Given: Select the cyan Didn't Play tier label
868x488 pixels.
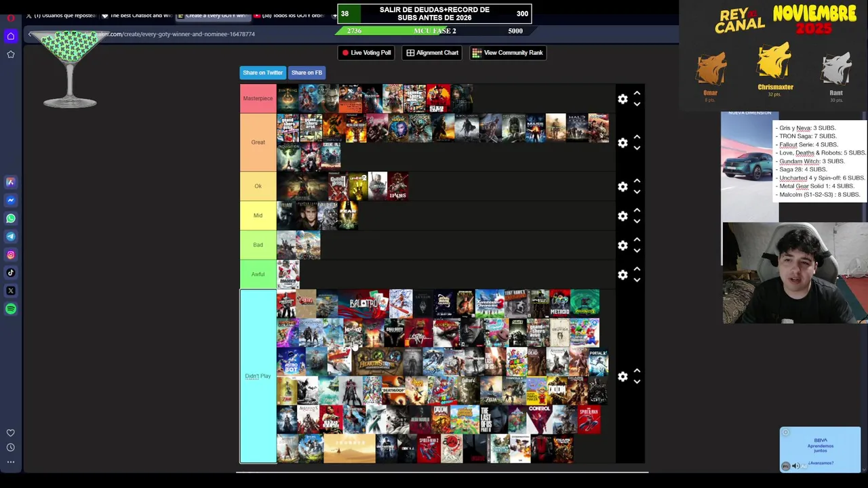Looking at the screenshot, I should tap(258, 376).
